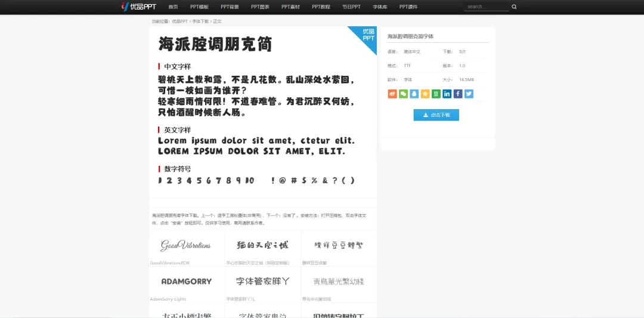Open 字体库 in the navbar
This screenshot has height=318, width=644.
tap(380, 7)
